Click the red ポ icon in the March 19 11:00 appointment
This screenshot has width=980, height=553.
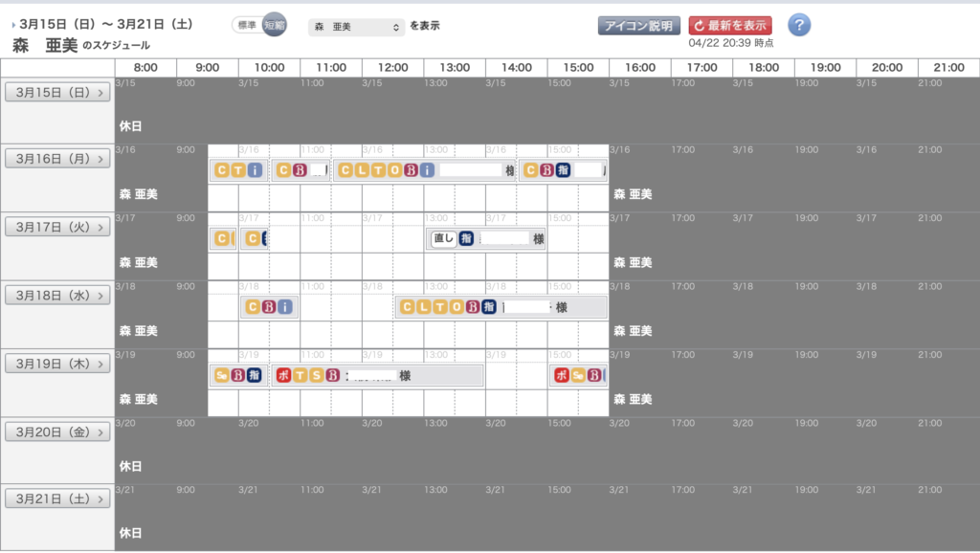[283, 376]
